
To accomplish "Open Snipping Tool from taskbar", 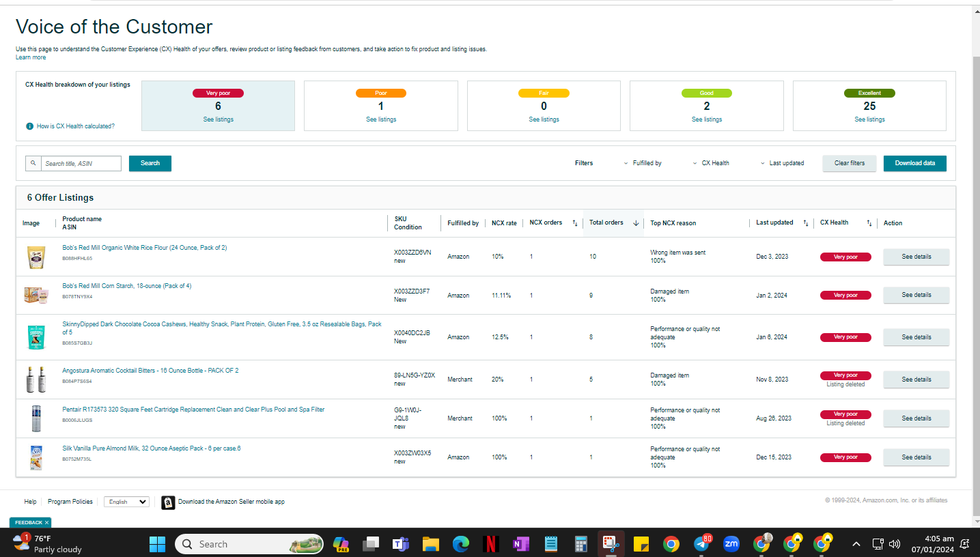I will [x=611, y=544].
